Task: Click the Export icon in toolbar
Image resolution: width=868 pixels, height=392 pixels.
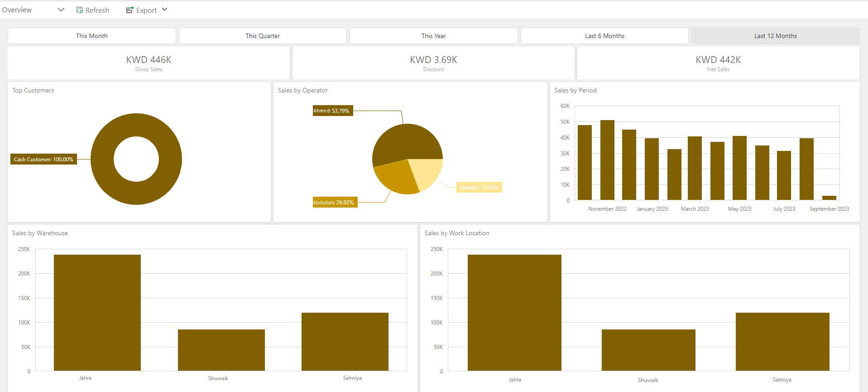Action: [x=129, y=10]
